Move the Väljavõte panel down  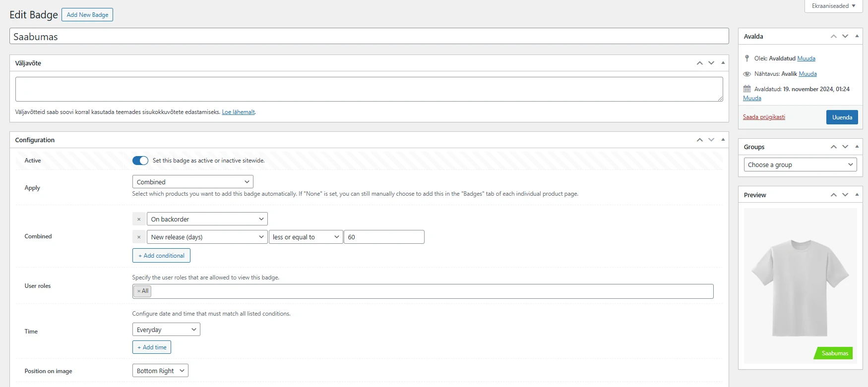(x=711, y=63)
